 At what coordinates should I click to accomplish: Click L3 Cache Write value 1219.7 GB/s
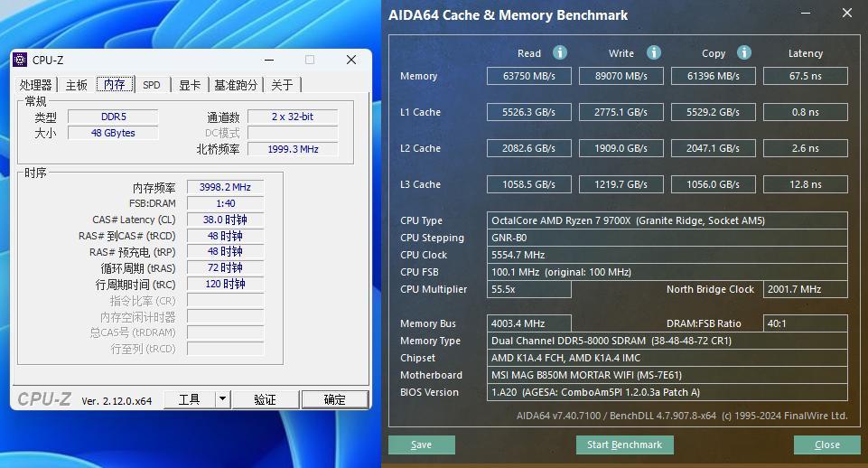621,184
